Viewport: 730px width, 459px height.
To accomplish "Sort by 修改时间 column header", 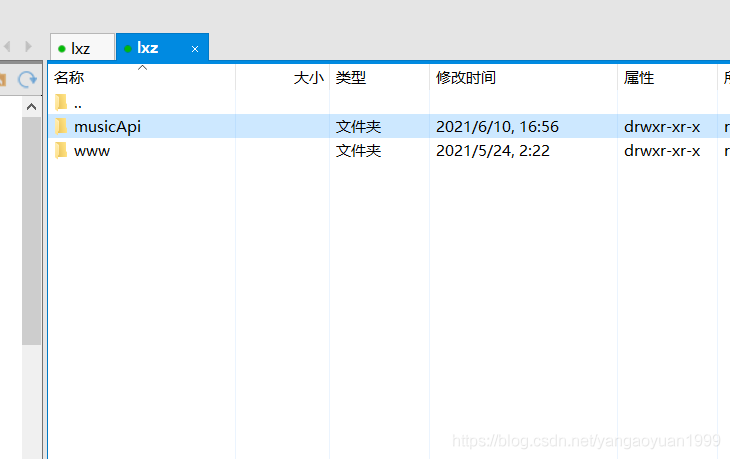I will tap(524, 77).
